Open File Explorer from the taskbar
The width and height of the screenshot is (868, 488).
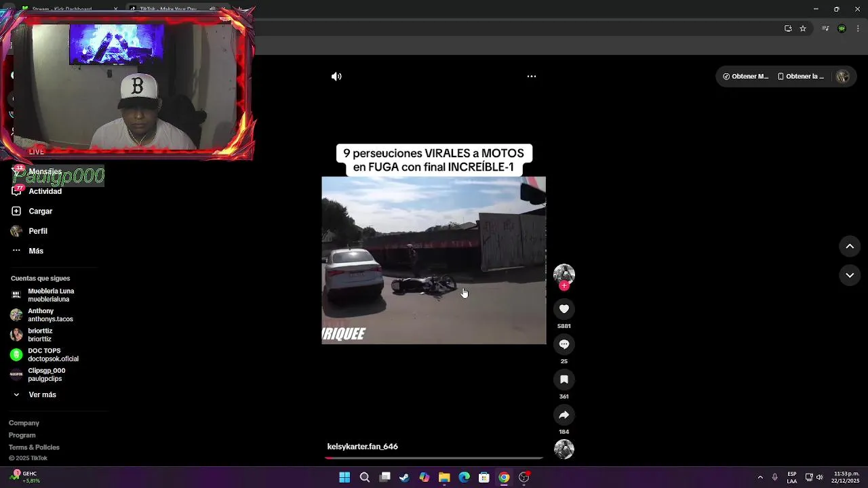tap(444, 477)
